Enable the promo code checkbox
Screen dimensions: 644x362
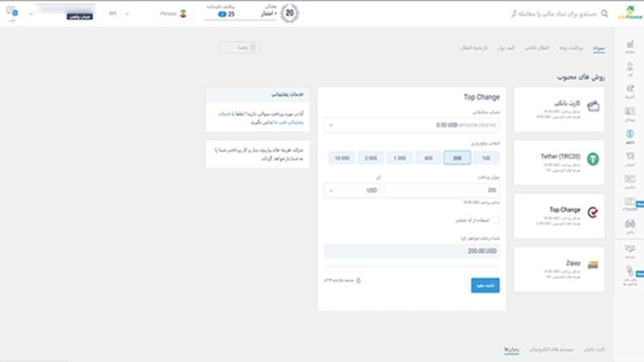click(496, 220)
